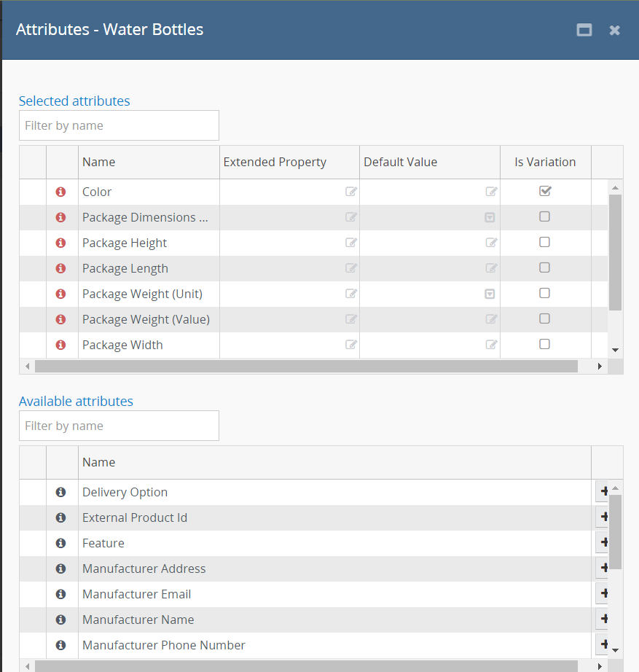Image resolution: width=639 pixels, height=672 pixels.
Task: Edit Extended Property for Package Width
Action: pos(351,345)
